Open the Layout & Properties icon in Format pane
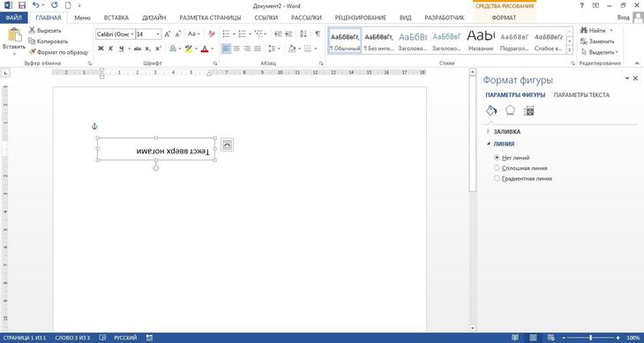The image size is (644, 343). point(529,111)
